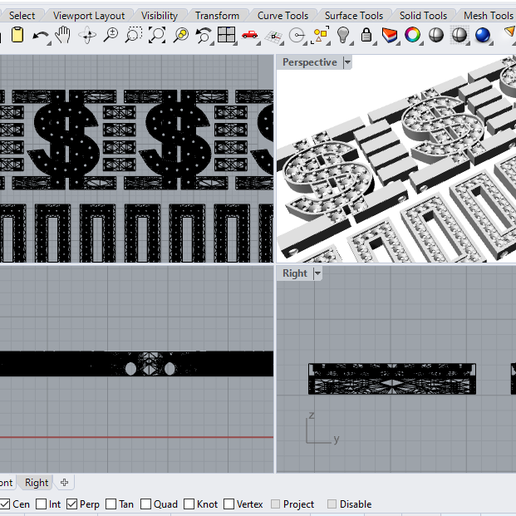Open the Viewport Layout toolbar tab
516x516 pixels.
(89, 16)
